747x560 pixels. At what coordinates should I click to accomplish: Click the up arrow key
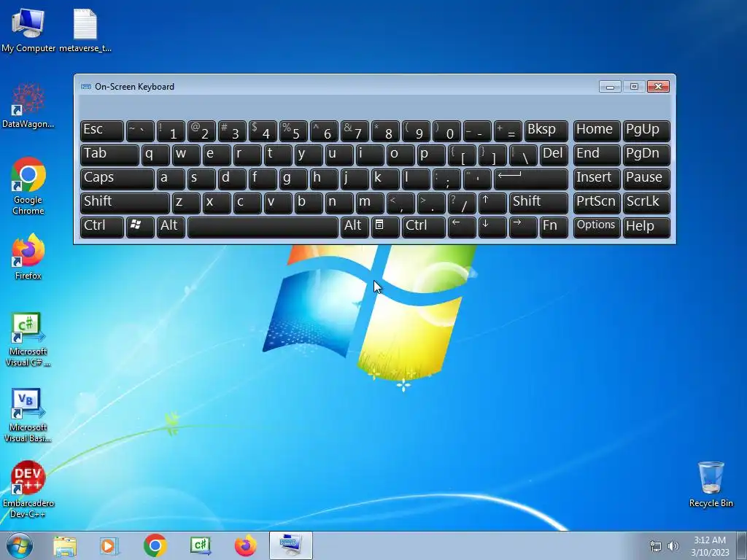pos(492,203)
